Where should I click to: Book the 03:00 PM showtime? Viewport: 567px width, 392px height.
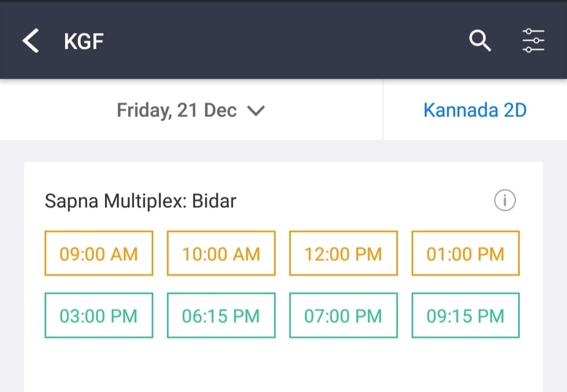[x=99, y=315]
